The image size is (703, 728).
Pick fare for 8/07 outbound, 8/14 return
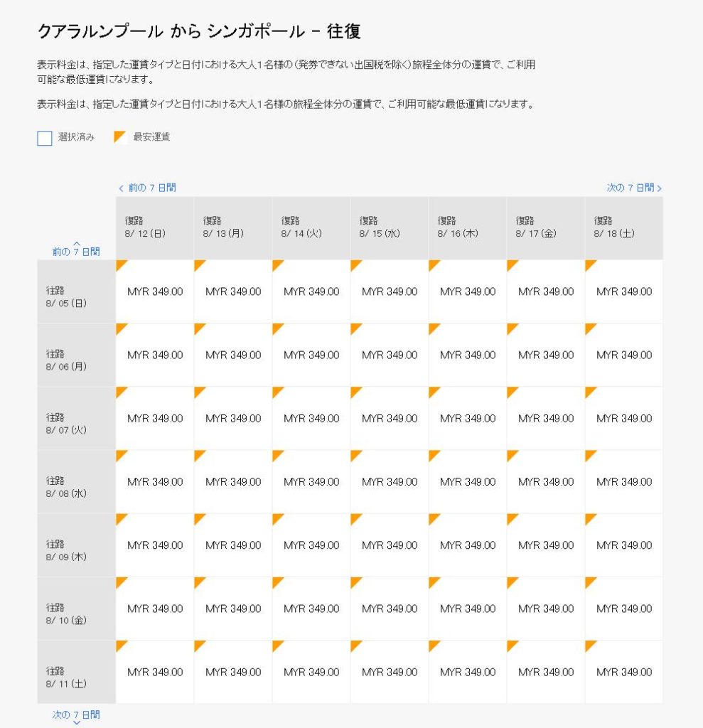311,418
